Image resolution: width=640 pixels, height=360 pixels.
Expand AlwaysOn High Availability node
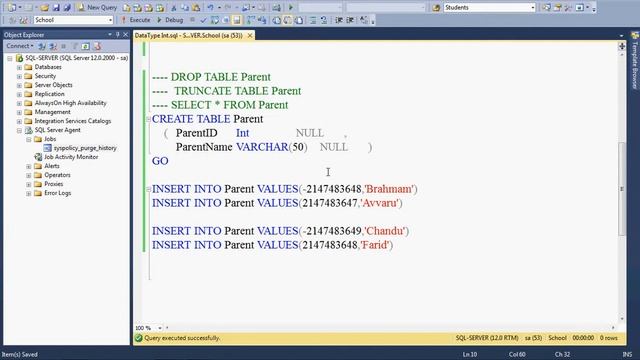[19, 103]
